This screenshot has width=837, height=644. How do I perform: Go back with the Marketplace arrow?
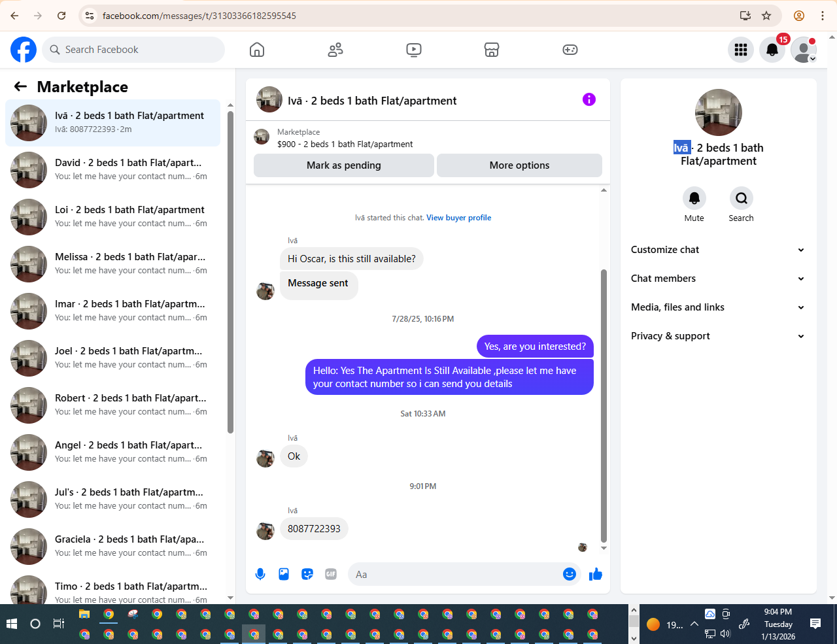(x=21, y=86)
